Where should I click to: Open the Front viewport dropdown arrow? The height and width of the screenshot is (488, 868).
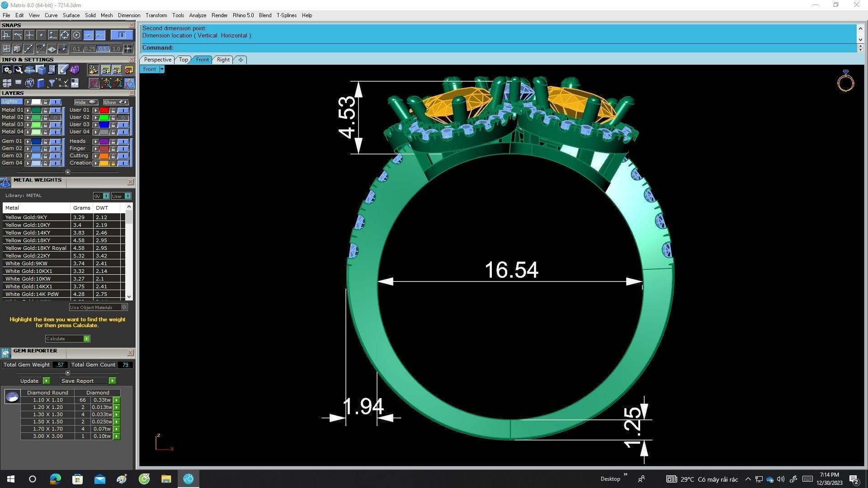[161, 69]
